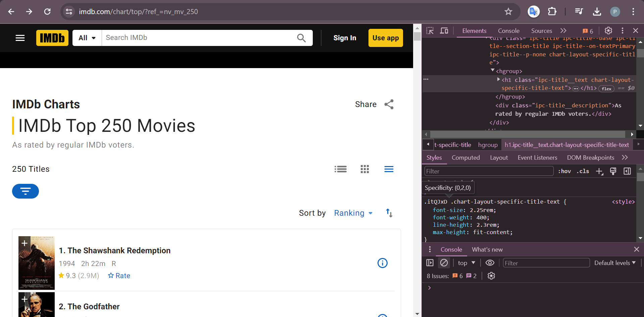Toggle rendering emulations paintbrush icon

click(x=613, y=171)
